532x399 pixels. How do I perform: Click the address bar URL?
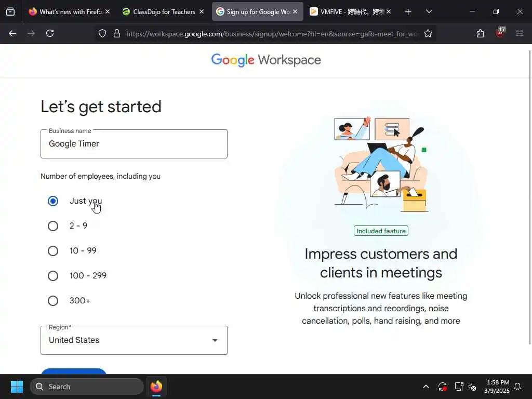pos(272,34)
